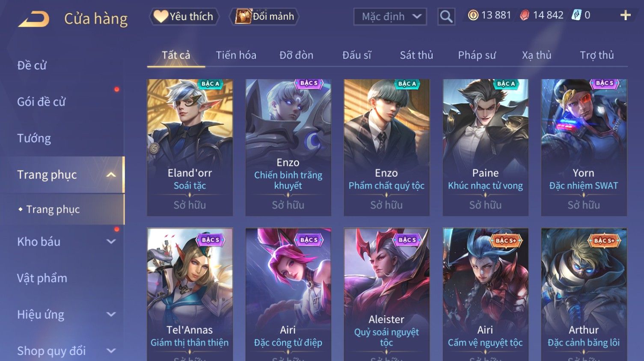The image size is (644, 361).
Task: Switch to the Sát thủ tab
Action: point(416,55)
